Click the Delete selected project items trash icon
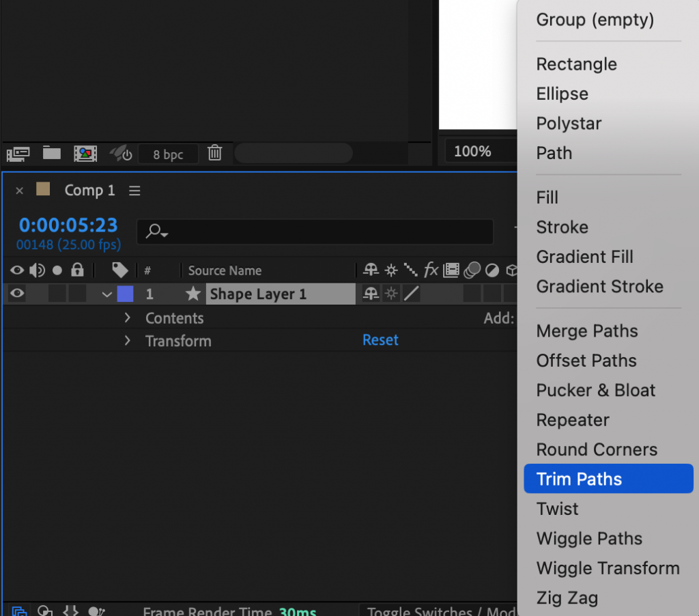The width and height of the screenshot is (699, 616). tap(214, 154)
